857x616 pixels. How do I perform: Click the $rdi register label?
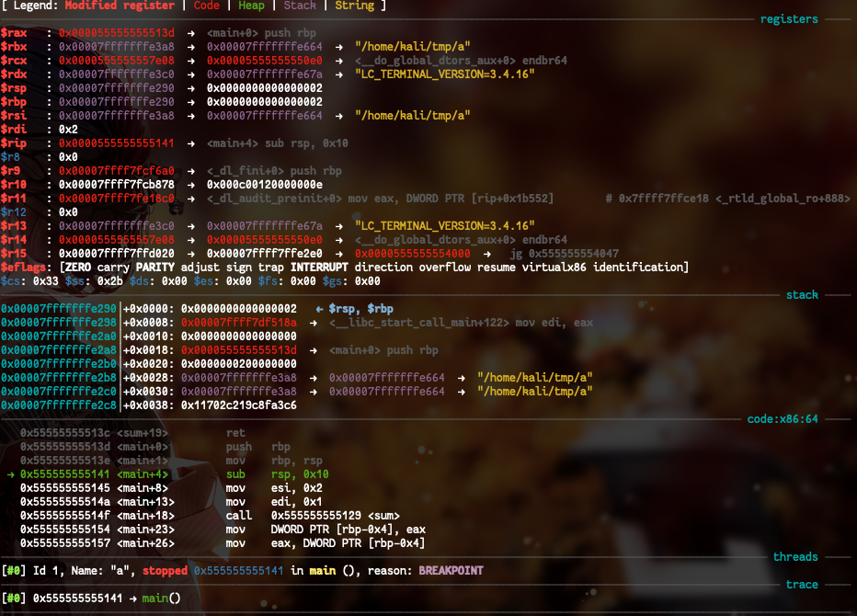click(x=14, y=129)
